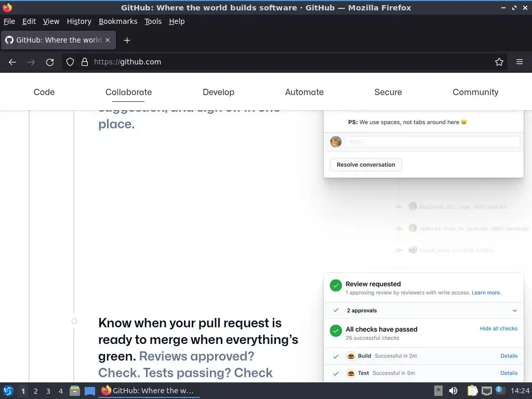Image resolution: width=532 pixels, height=399 pixels.
Task: Open the View menu
Action: pos(51,21)
